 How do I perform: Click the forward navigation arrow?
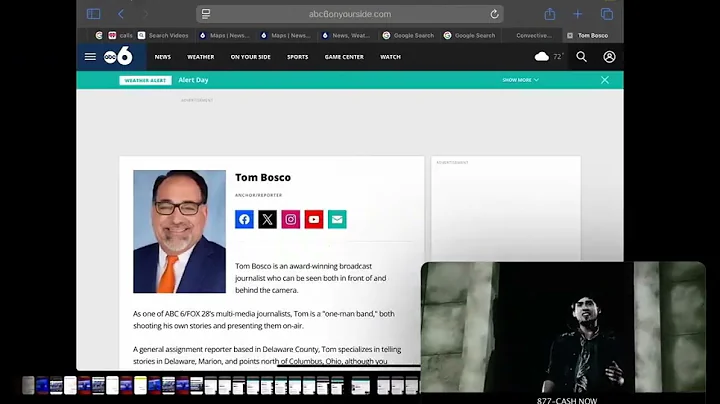pyautogui.click(x=146, y=14)
